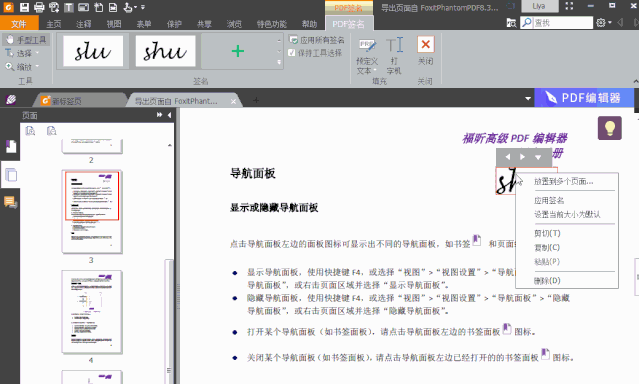Click the shrink thumbnails icon
This screenshot has width=639, height=384.
[51, 131]
